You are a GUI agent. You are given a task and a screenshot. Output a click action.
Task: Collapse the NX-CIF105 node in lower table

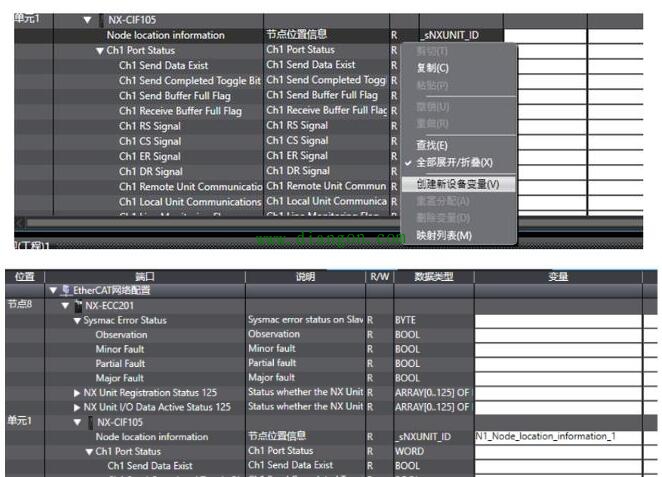77,422
